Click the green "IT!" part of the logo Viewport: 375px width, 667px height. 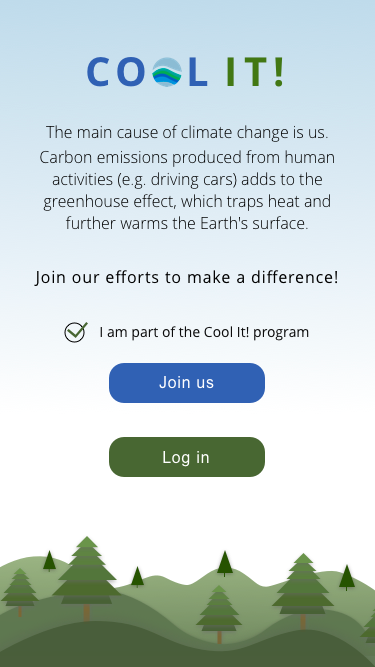pos(255,72)
